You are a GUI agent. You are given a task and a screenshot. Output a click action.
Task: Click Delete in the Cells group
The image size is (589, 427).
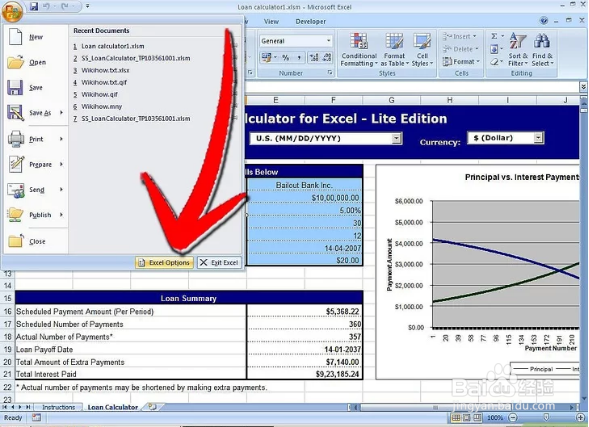[461, 49]
